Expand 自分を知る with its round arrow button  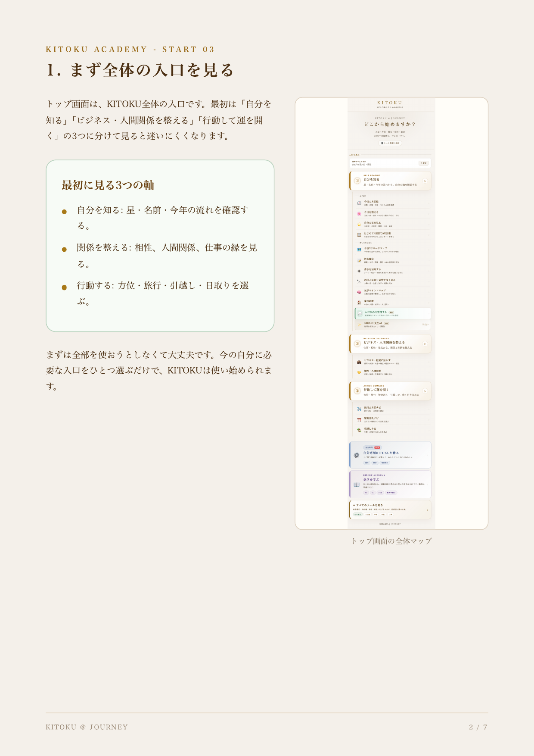(425, 181)
